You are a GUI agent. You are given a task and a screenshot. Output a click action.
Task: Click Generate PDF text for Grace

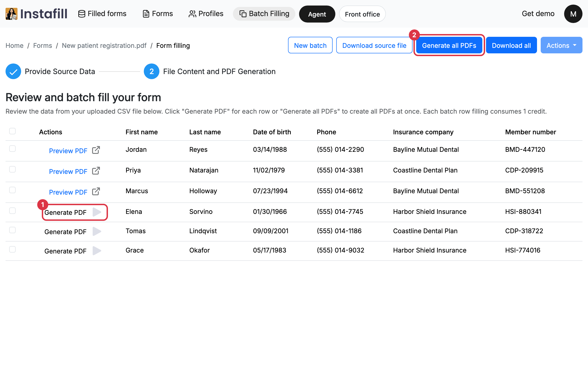point(65,251)
